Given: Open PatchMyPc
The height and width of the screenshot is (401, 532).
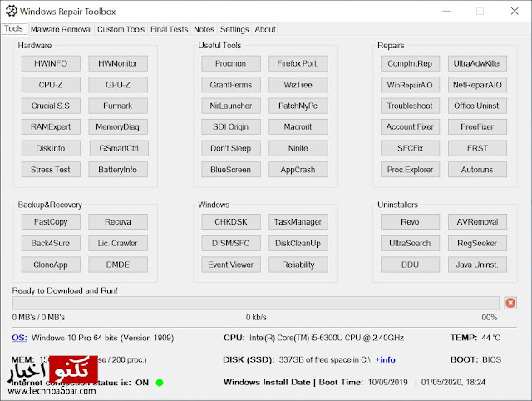Looking at the screenshot, I should tap(298, 106).
